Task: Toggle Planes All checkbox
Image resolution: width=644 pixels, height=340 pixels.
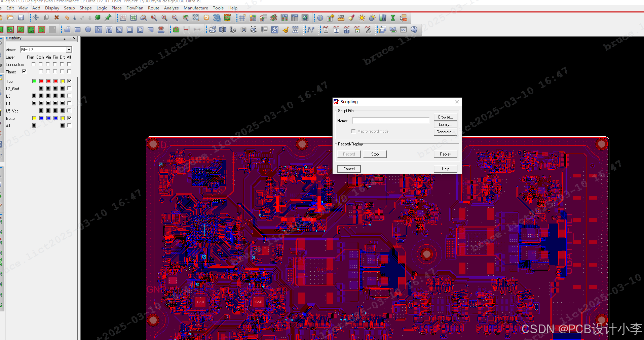Action: (x=69, y=71)
